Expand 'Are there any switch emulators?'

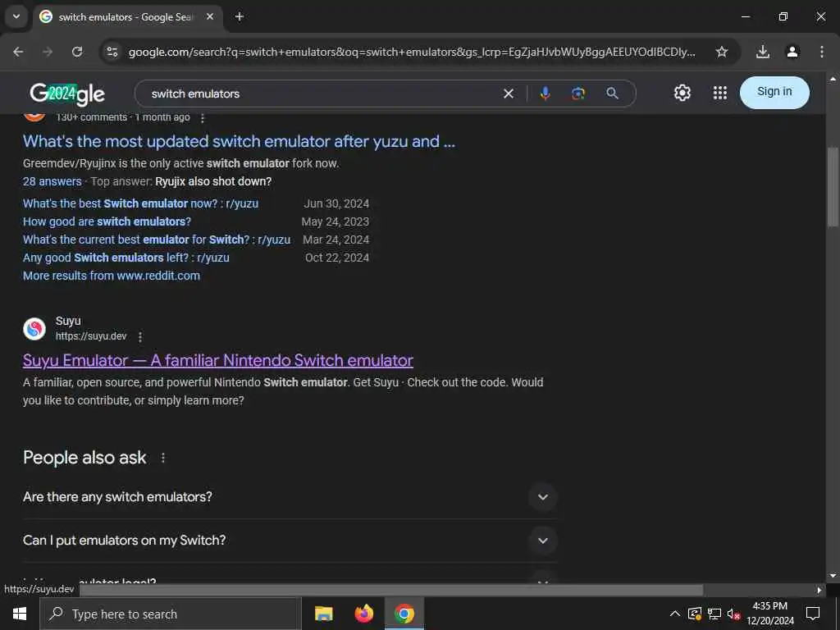pos(290,497)
